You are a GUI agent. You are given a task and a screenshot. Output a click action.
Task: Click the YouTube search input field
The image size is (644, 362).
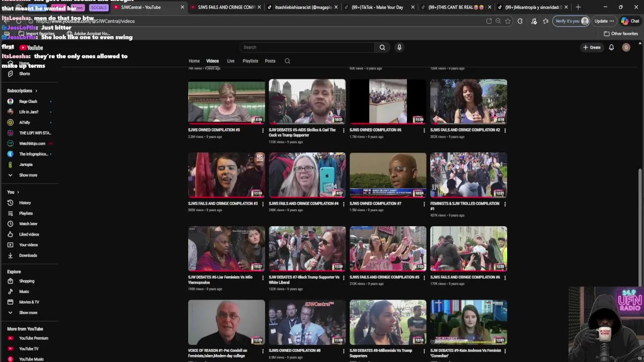pos(307,47)
